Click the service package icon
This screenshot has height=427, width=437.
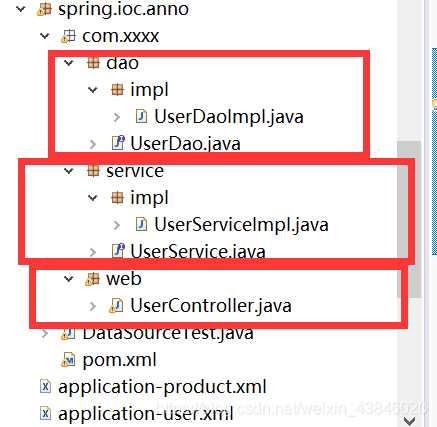coord(93,171)
